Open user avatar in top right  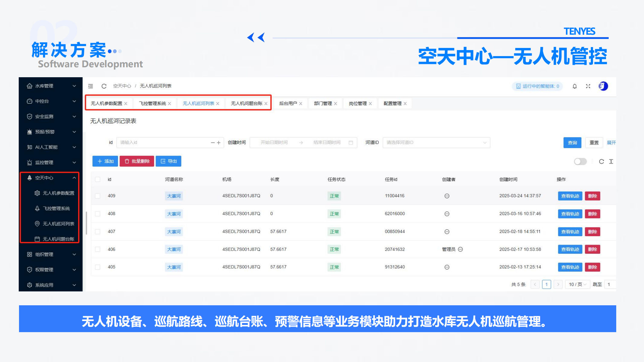tap(603, 86)
